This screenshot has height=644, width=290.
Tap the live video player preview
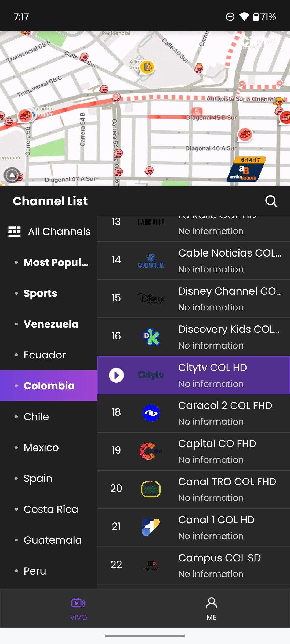coord(145,109)
